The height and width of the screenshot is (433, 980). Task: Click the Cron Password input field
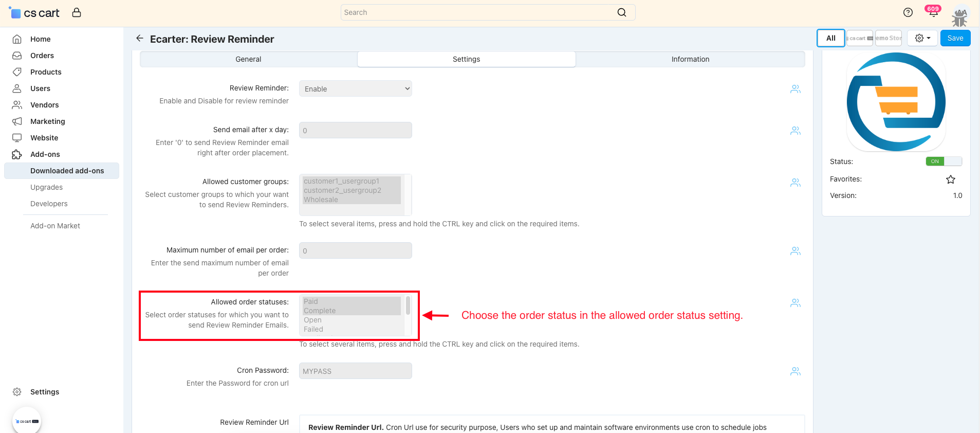[x=355, y=371]
